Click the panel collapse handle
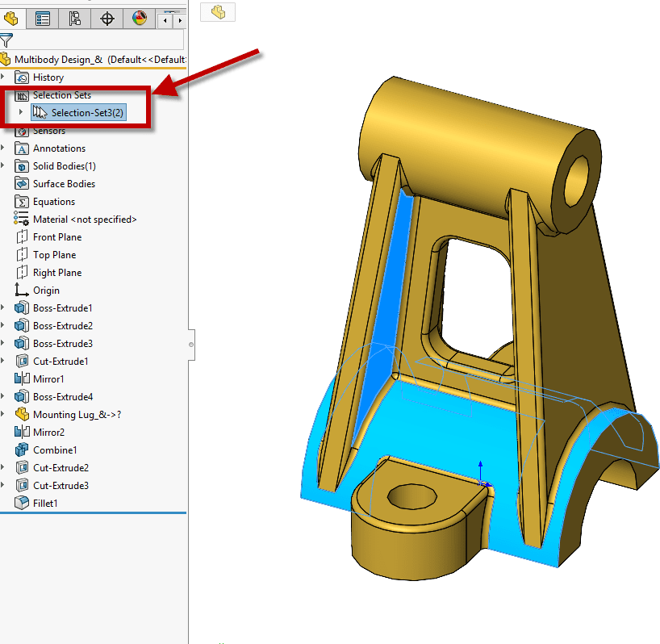Viewport: 660px width, 644px height. 191,345
